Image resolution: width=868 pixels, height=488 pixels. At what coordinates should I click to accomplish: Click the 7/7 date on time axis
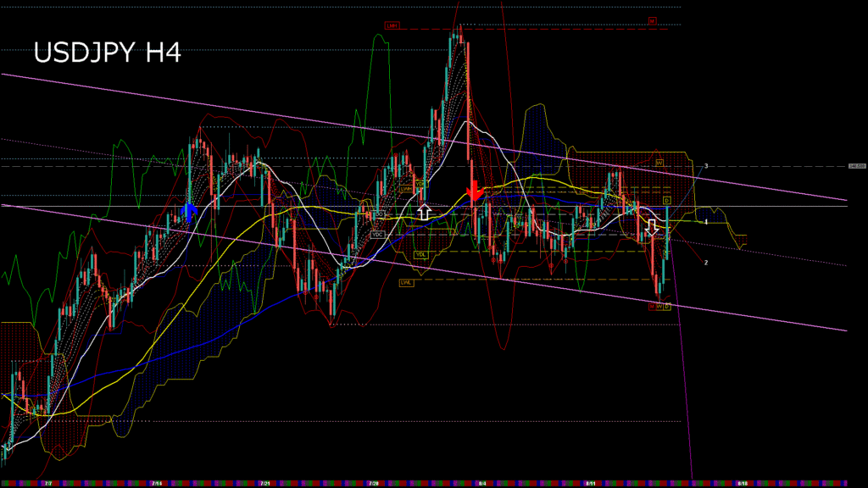point(48,483)
